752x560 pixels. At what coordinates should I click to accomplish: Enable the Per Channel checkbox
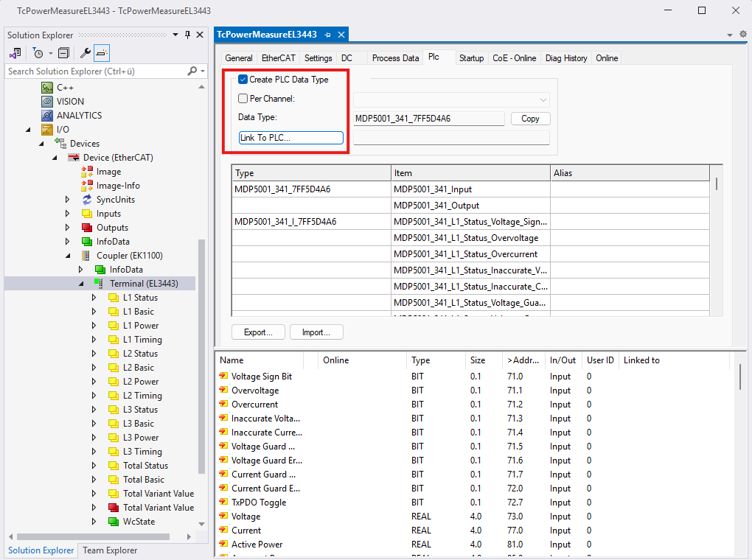[243, 99]
